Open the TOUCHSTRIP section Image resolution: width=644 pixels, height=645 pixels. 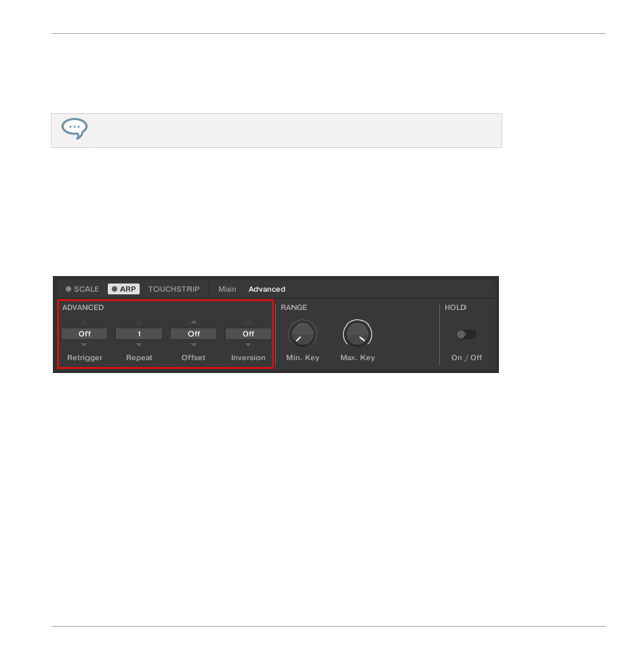(174, 289)
